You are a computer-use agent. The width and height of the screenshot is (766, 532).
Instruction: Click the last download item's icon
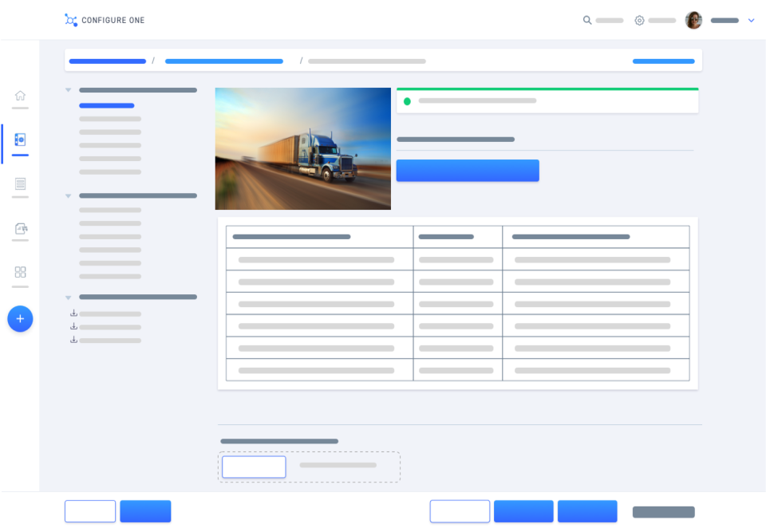tap(73, 338)
